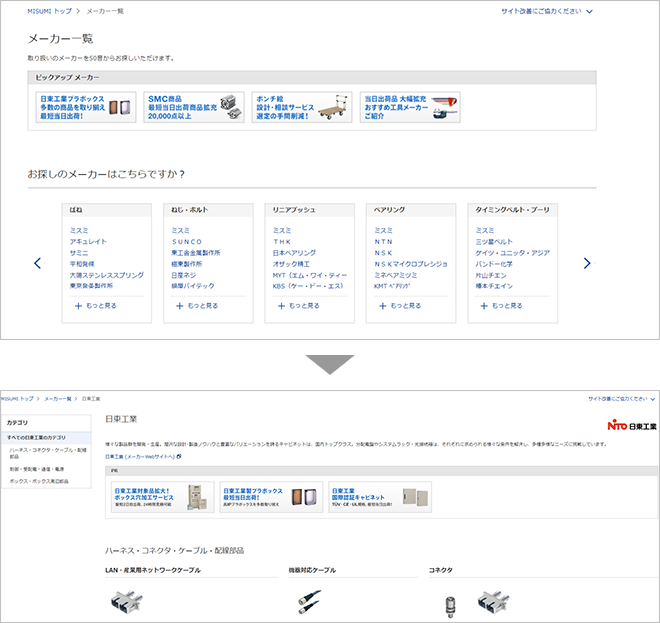Click the left carousel arrow
Screen dimensions: 660x623
[37, 263]
